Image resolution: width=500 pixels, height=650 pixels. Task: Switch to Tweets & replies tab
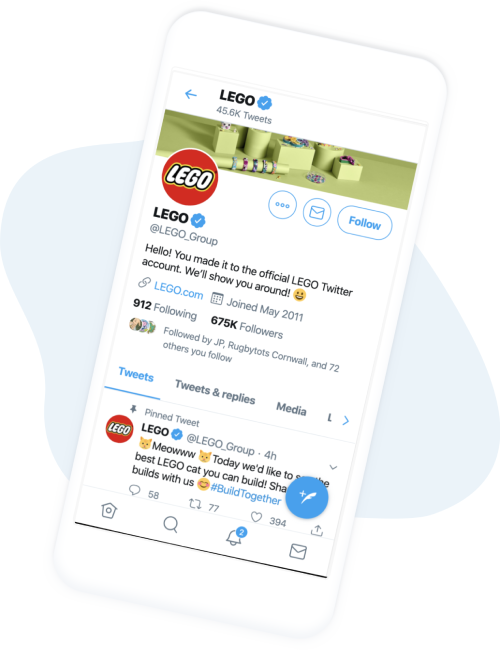[x=215, y=392]
